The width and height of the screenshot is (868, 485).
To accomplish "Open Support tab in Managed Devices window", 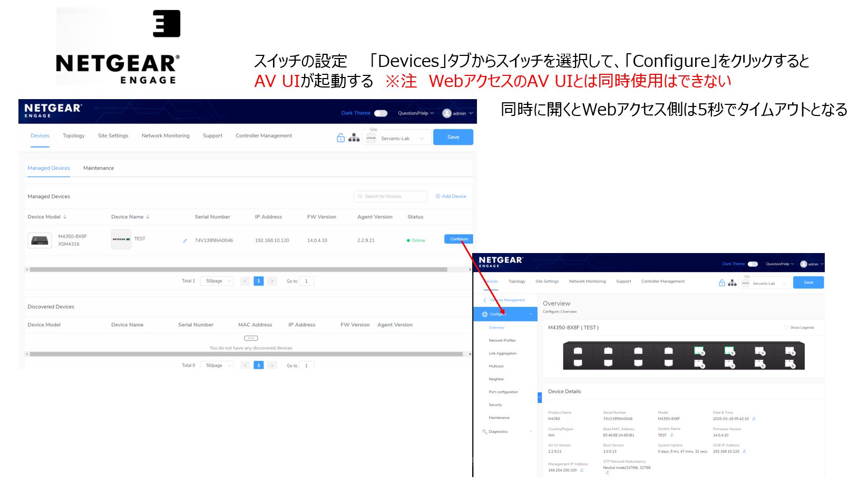I will coord(213,136).
